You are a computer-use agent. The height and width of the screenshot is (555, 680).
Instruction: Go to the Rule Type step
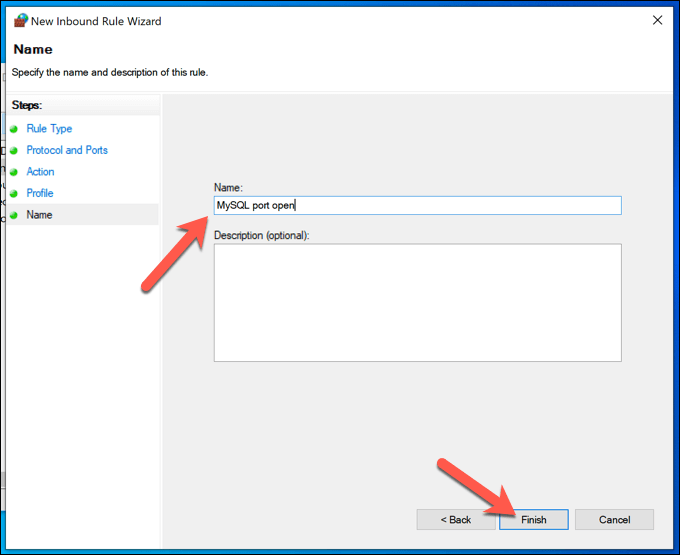click(49, 129)
